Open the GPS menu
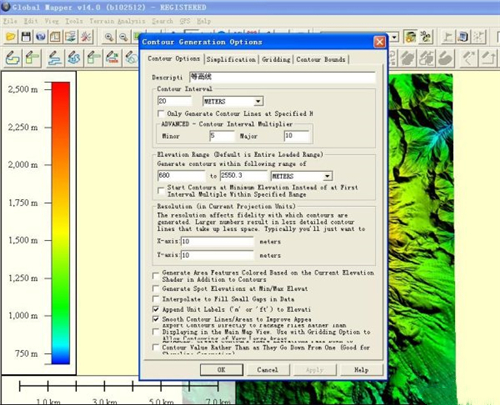This screenshot has width=500, height=405. pos(185,21)
